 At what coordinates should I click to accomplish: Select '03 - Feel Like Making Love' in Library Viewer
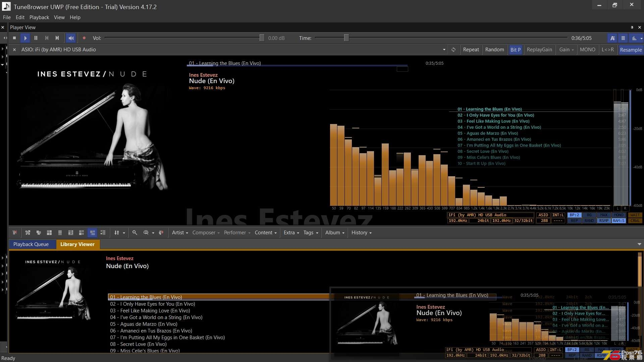150,311
